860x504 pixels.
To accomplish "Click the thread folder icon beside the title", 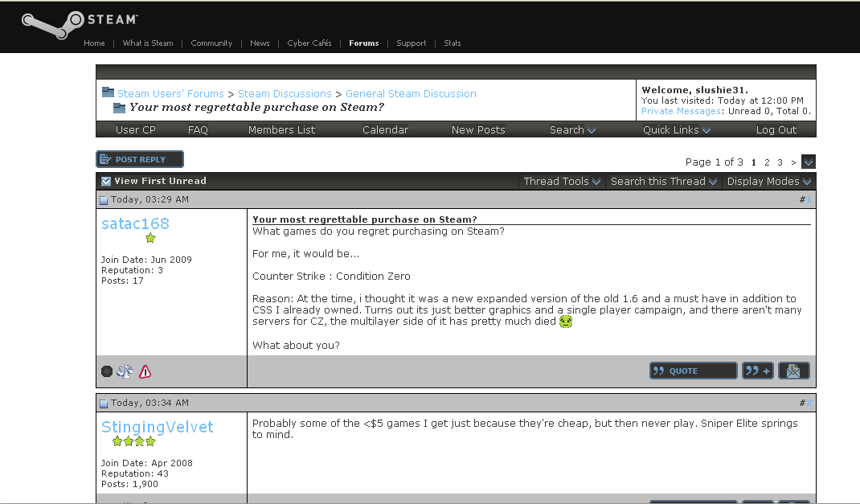I will click(x=119, y=108).
